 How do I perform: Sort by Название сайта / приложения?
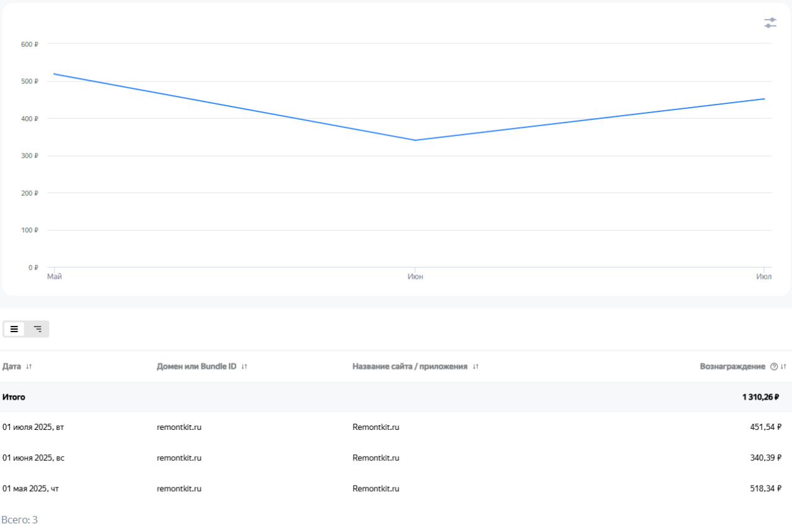click(476, 367)
